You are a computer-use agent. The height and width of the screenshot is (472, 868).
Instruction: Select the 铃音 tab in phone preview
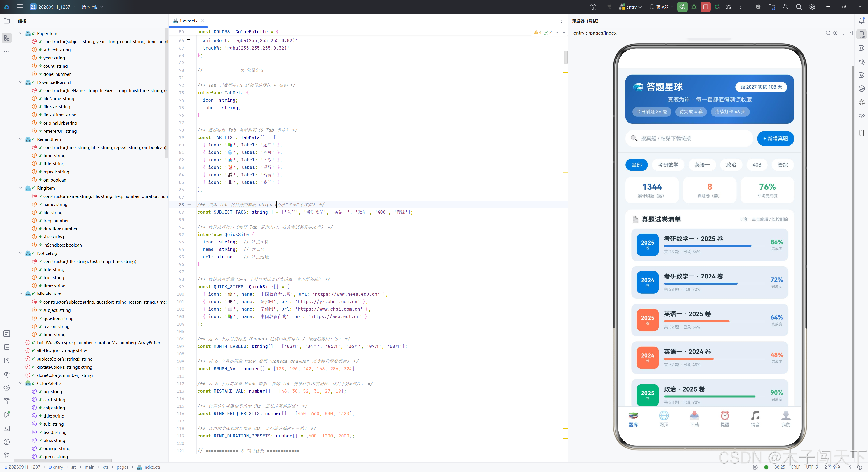click(755, 419)
